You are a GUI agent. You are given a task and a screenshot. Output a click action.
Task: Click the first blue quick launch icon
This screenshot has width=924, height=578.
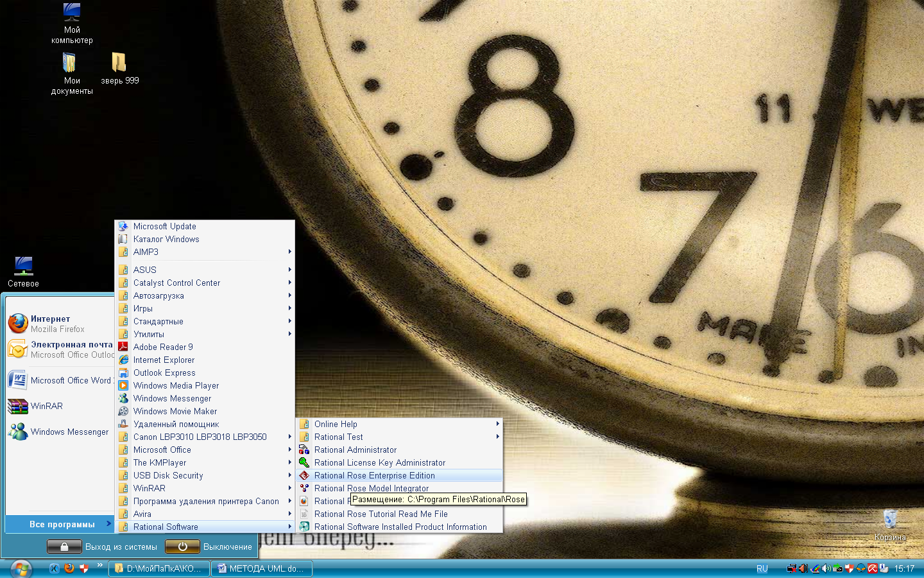[55, 568]
